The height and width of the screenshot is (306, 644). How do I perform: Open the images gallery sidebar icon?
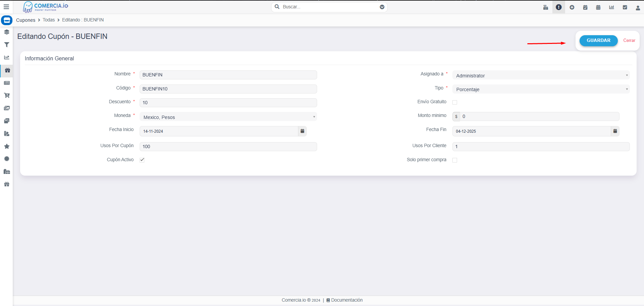click(x=7, y=108)
